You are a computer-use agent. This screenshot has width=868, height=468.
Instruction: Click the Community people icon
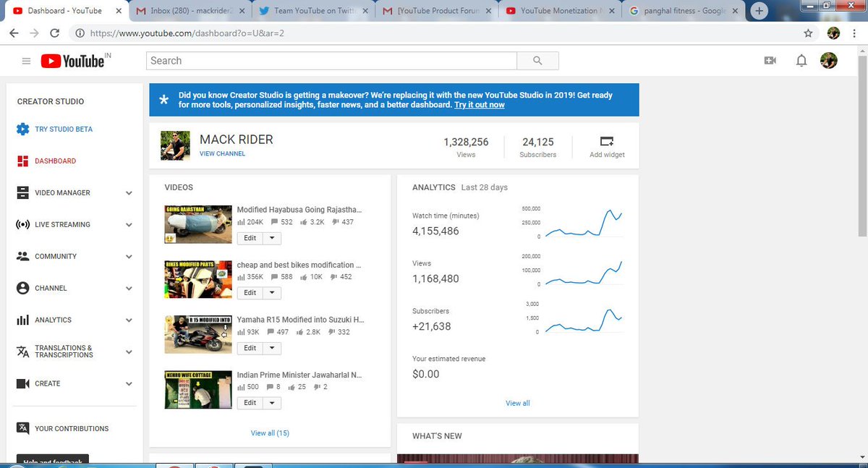coord(22,256)
